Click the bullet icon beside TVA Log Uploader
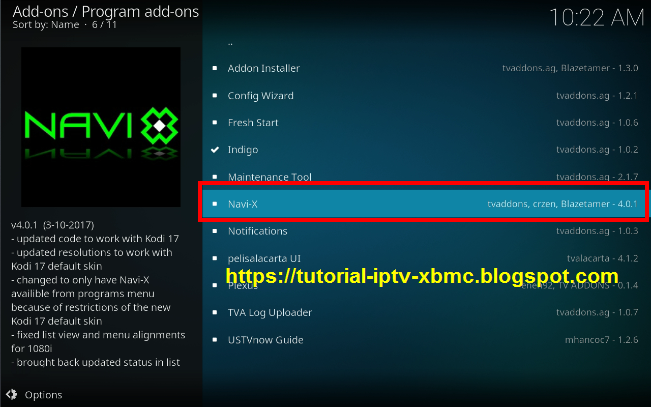 pos(215,312)
